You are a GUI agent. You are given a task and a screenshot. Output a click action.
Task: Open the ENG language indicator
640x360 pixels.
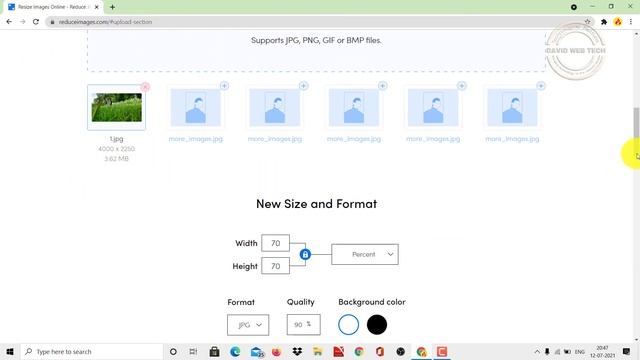(x=580, y=351)
